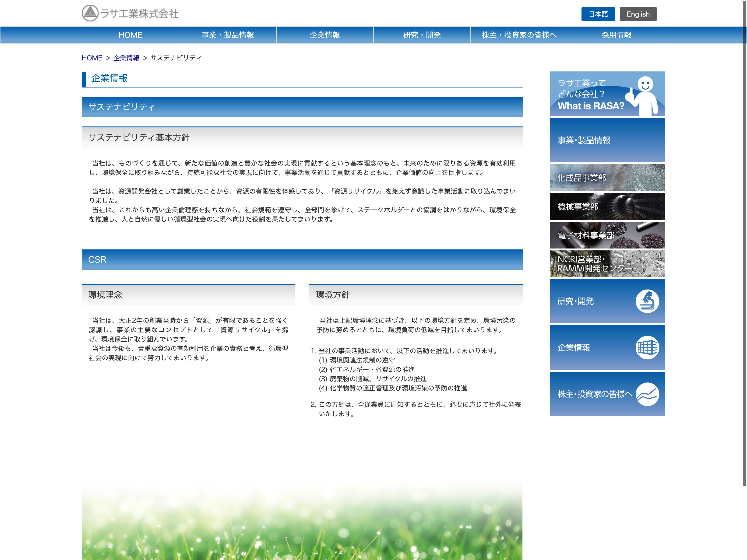This screenshot has width=747, height=560.
Task: Click the microscope icon on 研究・開発 banner
Action: coord(647,301)
